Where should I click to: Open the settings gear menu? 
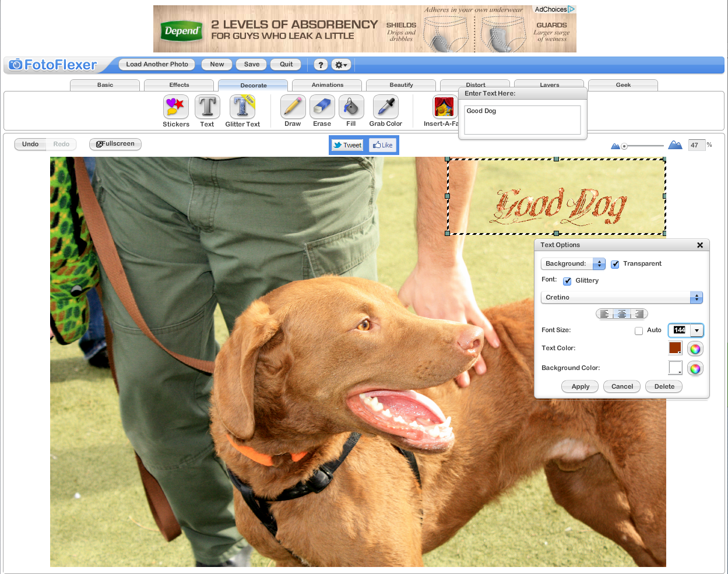click(341, 65)
